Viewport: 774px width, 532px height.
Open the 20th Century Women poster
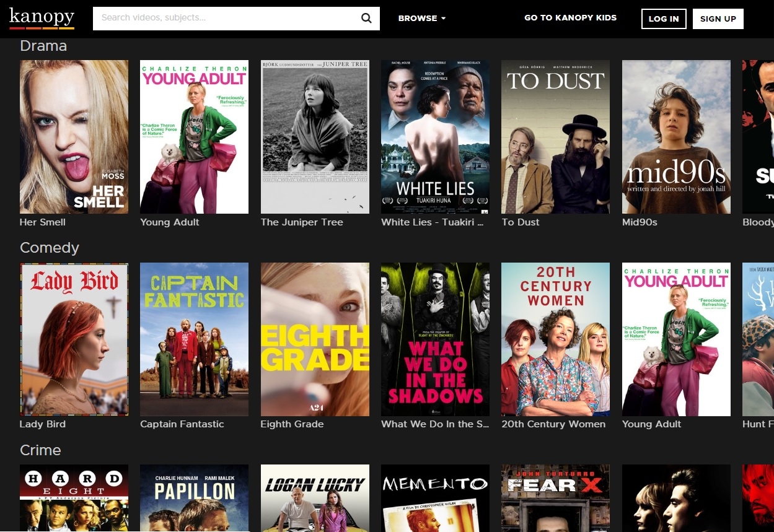[555, 339]
